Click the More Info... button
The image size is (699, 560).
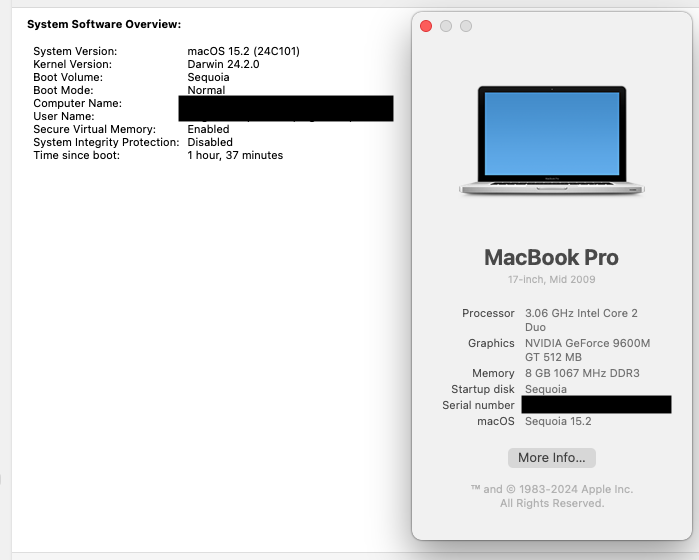[x=551, y=458]
